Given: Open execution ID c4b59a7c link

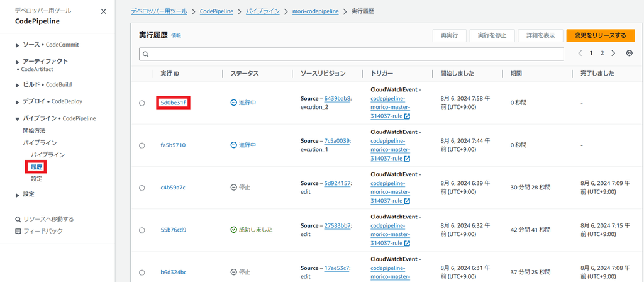Looking at the screenshot, I should (173, 188).
